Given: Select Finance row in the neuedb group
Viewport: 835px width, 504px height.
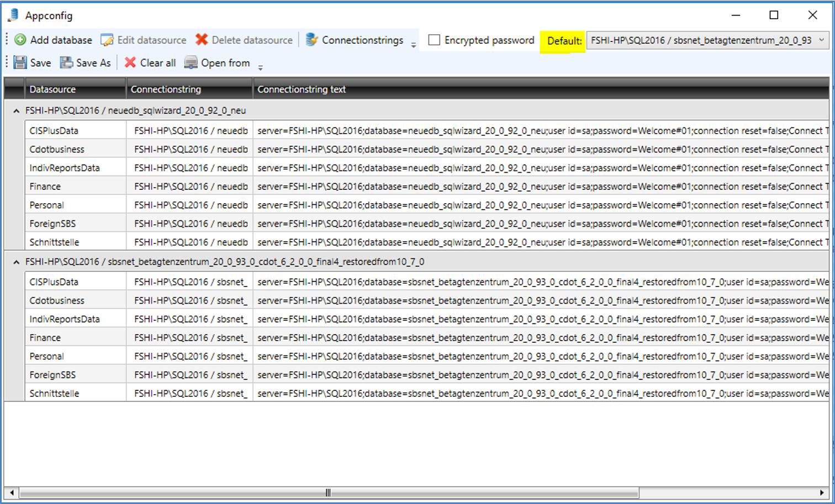Looking at the screenshot, I should click(427, 187).
